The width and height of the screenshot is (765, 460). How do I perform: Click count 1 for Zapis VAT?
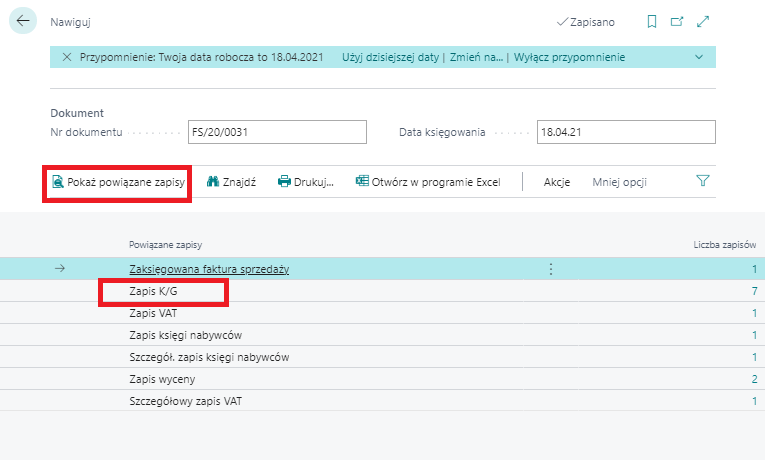click(x=754, y=313)
